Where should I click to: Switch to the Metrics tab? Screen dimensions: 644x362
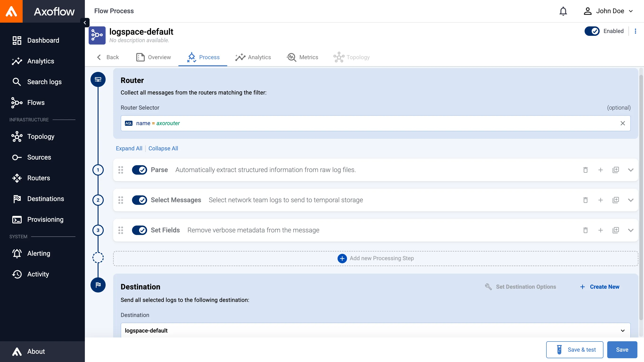[302, 57]
